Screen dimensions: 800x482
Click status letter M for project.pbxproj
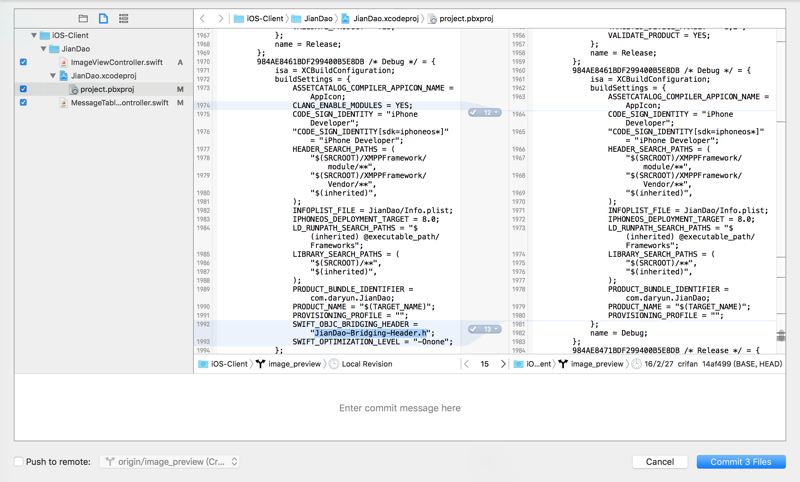coord(180,89)
